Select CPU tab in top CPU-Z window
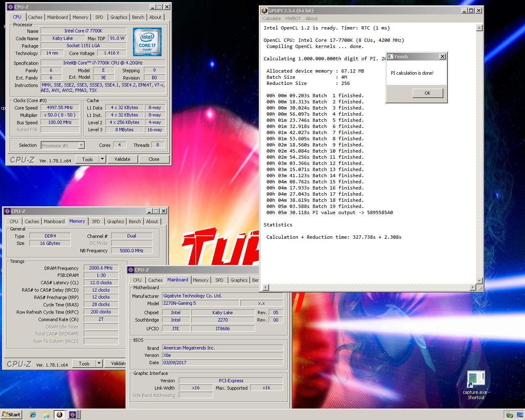This screenshot has height=420, width=525. [17, 17]
